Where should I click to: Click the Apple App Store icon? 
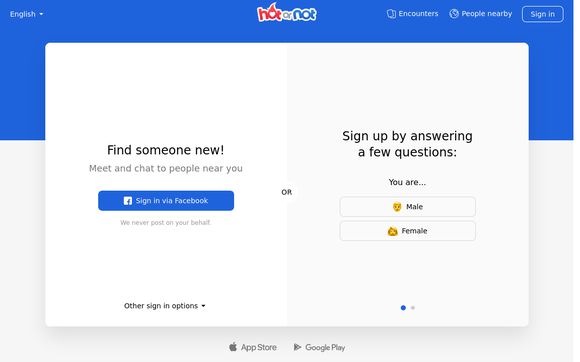tap(233, 347)
